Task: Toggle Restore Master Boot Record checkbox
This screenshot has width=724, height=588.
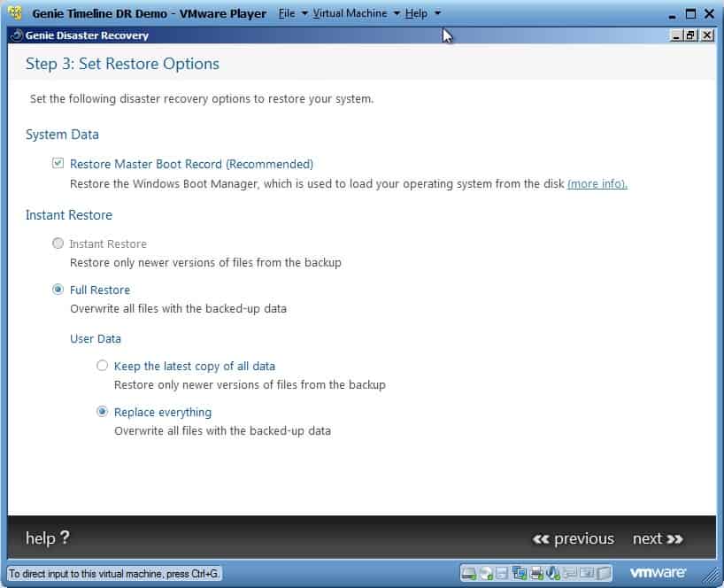Action: click(x=58, y=163)
